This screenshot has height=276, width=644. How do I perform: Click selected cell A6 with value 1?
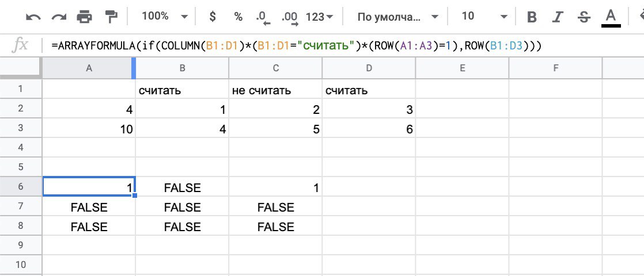[x=89, y=187]
